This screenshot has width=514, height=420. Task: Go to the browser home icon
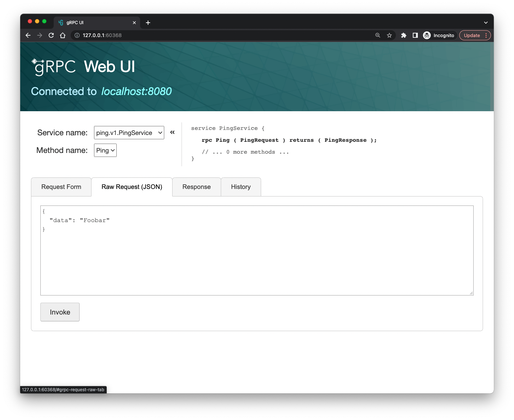click(63, 35)
